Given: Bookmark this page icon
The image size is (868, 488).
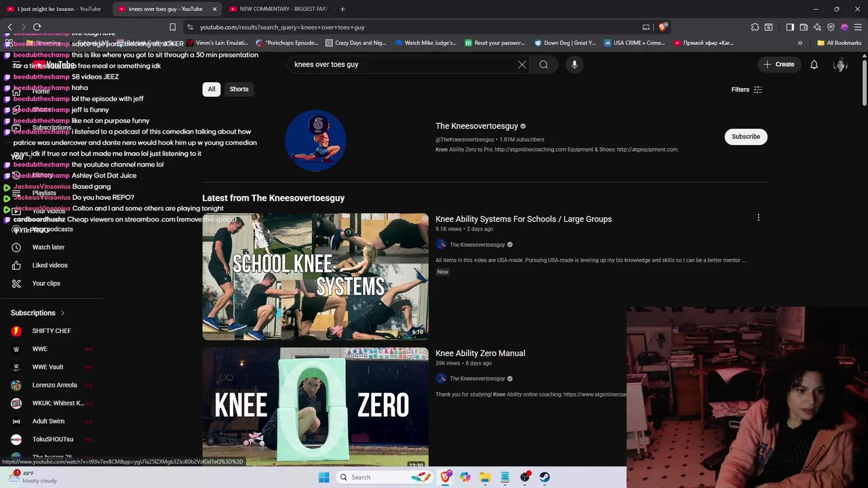Looking at the screenshot, I should (172, 27).
